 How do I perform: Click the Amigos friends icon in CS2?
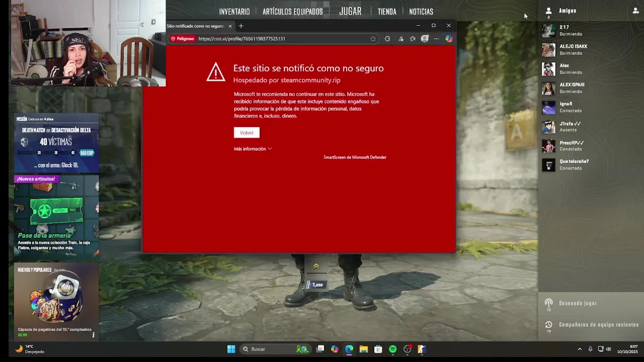548,11
